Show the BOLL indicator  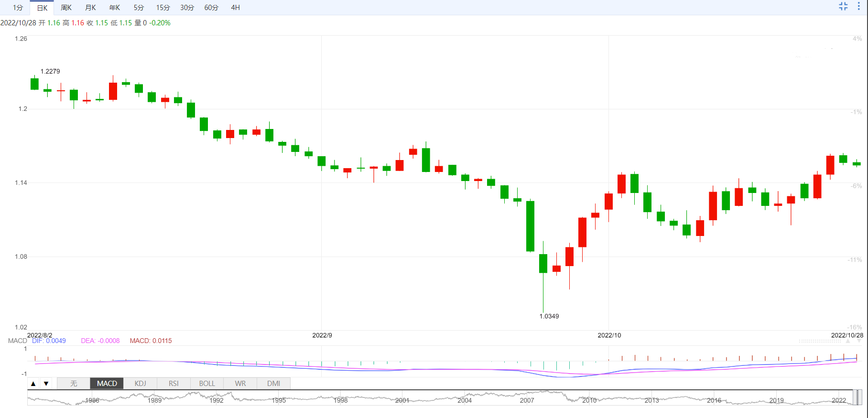pyautogui.click(x=207, y=383)
